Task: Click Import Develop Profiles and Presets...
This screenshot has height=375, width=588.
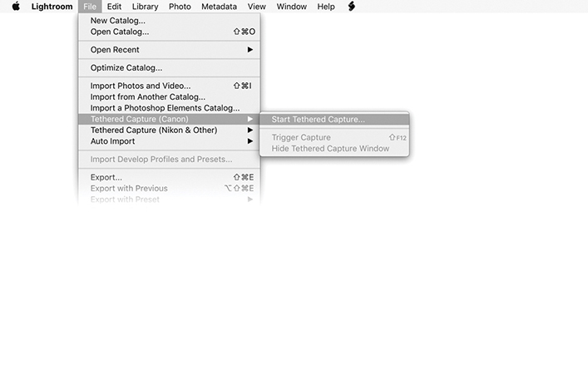Action: click(169, 160)
